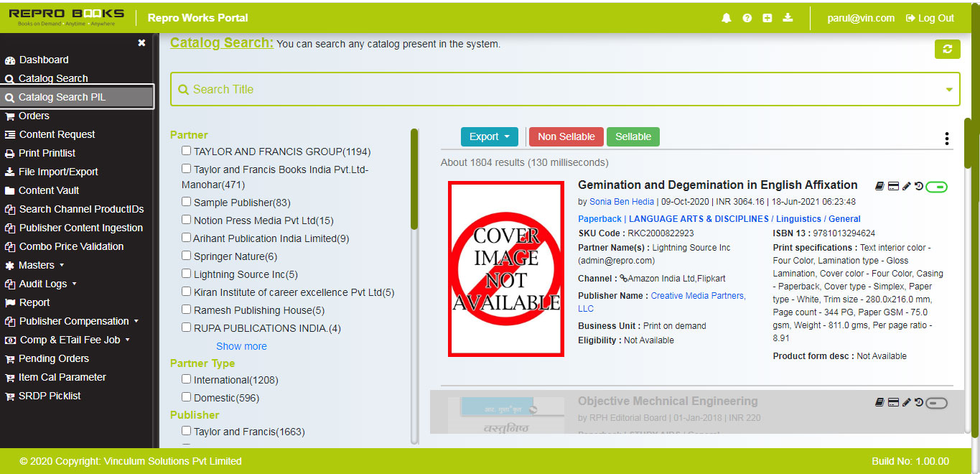The width and height of the screenshot is (980, 474).
Task: Enable the International partner type filter
Action: point(186,380)
